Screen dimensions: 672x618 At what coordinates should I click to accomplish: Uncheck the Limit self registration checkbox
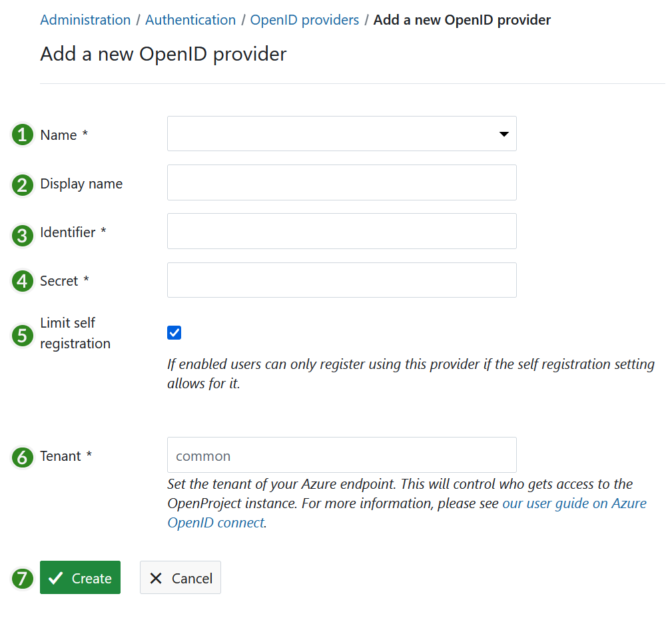(174, 332)
